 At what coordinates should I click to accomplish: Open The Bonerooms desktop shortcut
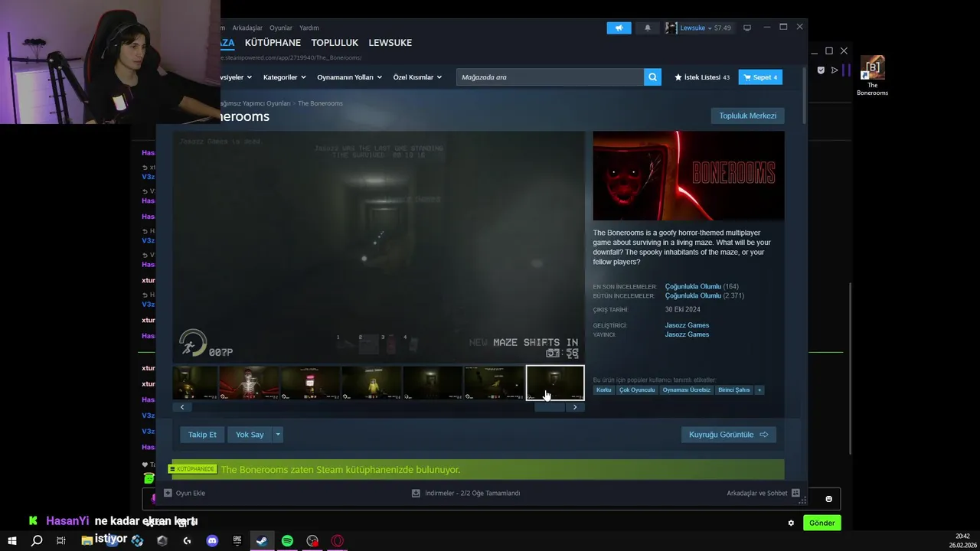click(872, 77)
